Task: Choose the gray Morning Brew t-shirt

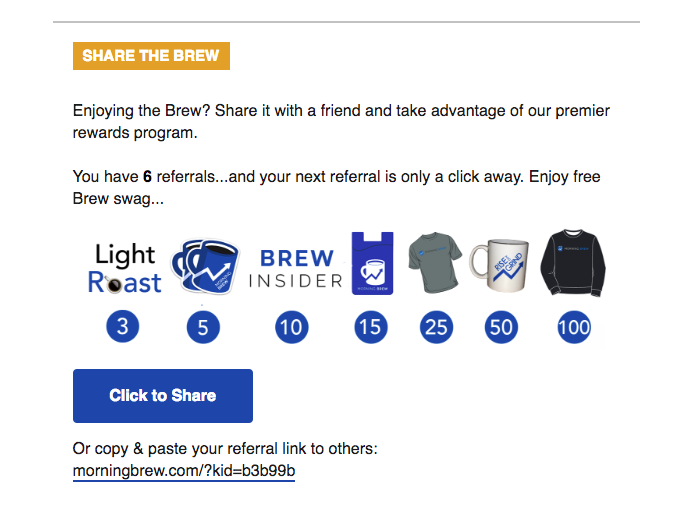Action: (x=435, y=262)
